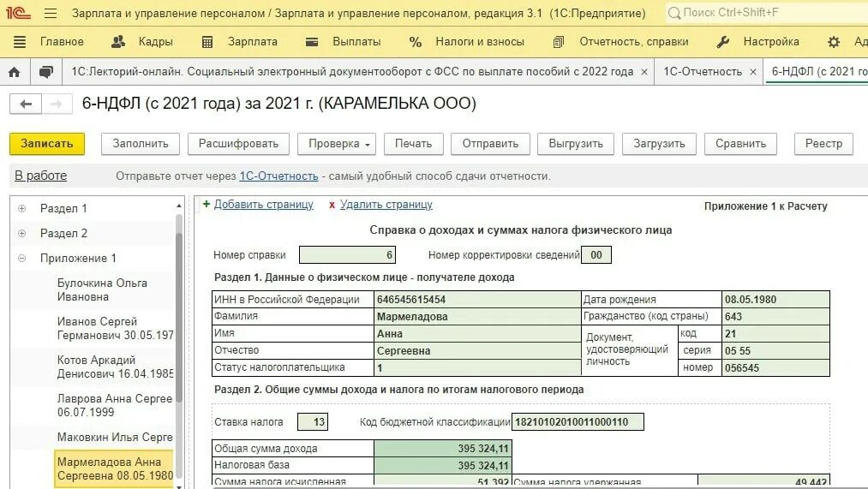Select Маковкин Илья in tree
The height and width of the screenshot is (489, 868).
115,437
